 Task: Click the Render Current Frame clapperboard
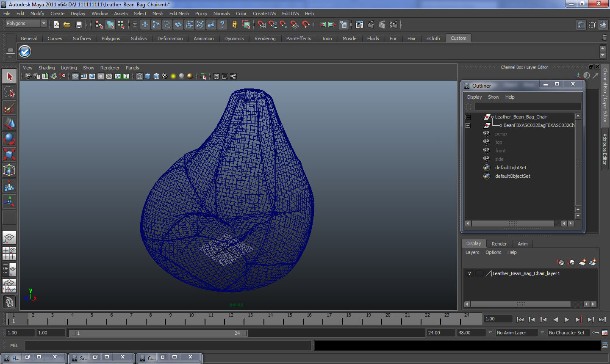(x=371, y=25)
